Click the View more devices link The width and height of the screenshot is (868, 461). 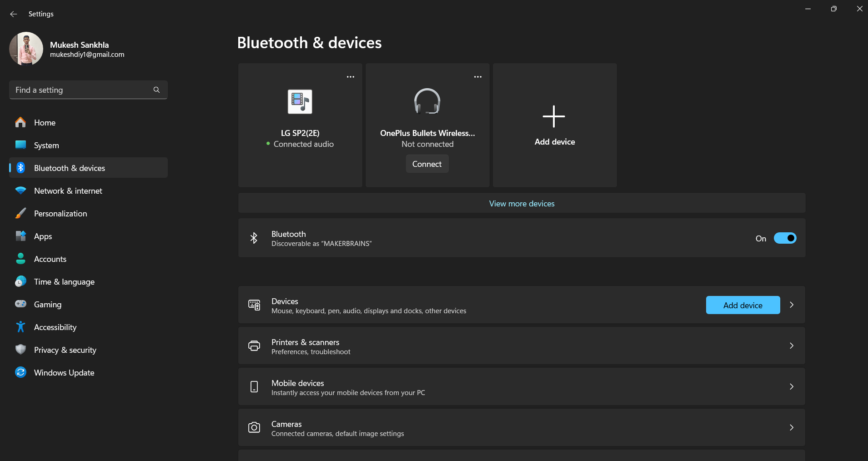522,204
